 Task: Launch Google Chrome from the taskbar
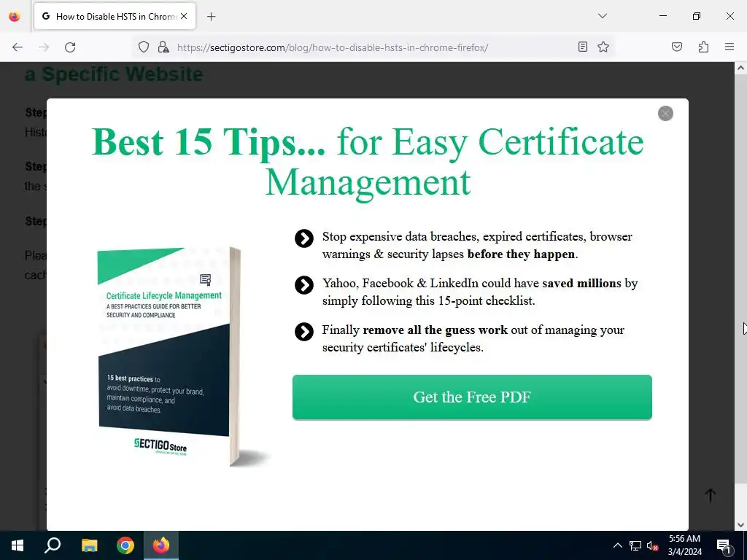pos(125,545)
